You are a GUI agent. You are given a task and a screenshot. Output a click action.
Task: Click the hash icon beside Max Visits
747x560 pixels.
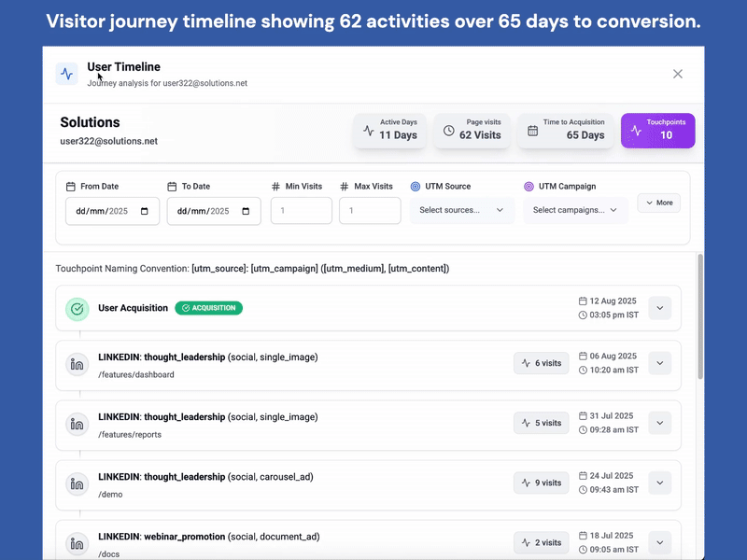[345, 187]
